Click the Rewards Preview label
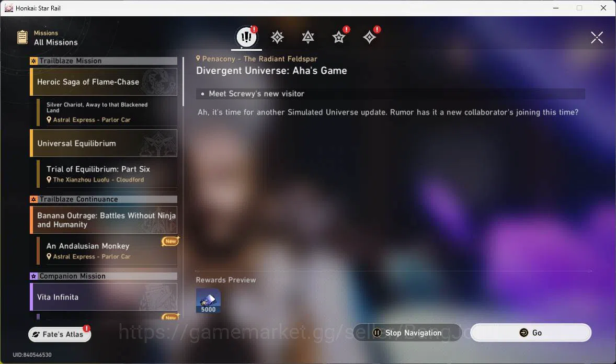 pos(226,280)
